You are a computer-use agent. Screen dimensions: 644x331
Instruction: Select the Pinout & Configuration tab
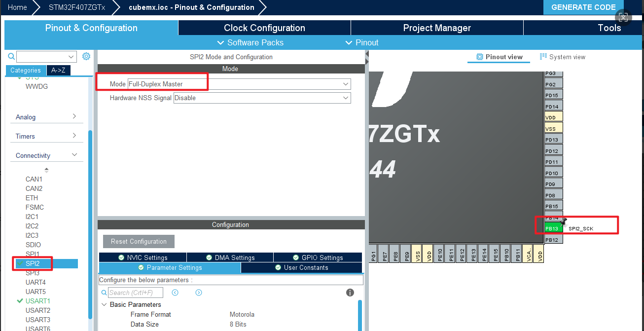pyautogui.click(x=91, y=28)
